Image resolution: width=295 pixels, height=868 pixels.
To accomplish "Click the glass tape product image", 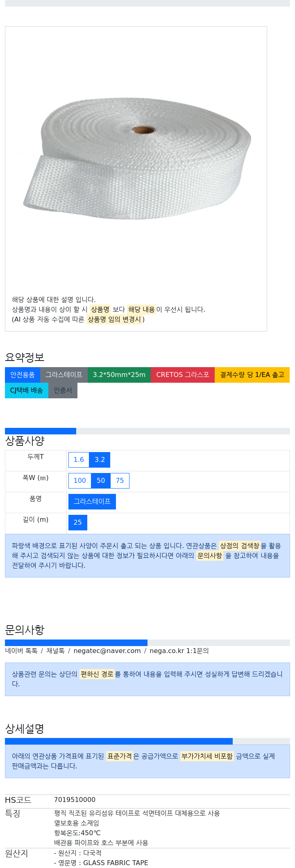I will (x=137, y=159).
